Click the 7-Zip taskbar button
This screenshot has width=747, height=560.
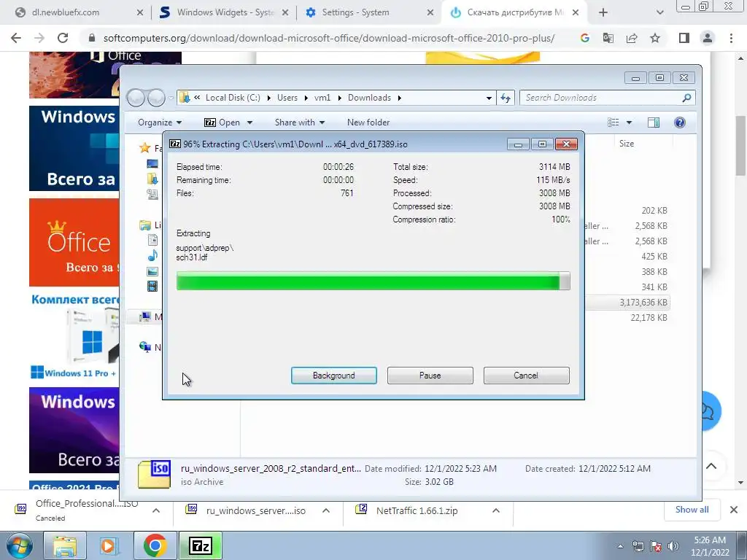tap(201, 545)
